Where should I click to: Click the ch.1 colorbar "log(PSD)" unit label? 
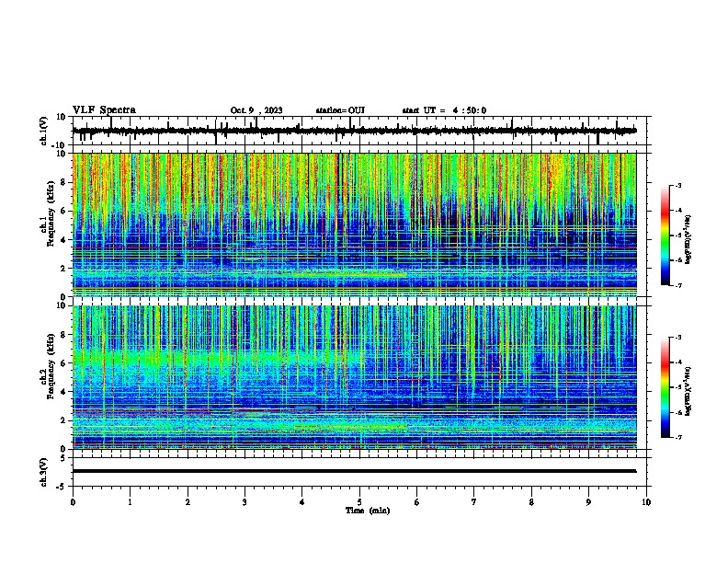(688, 240)
